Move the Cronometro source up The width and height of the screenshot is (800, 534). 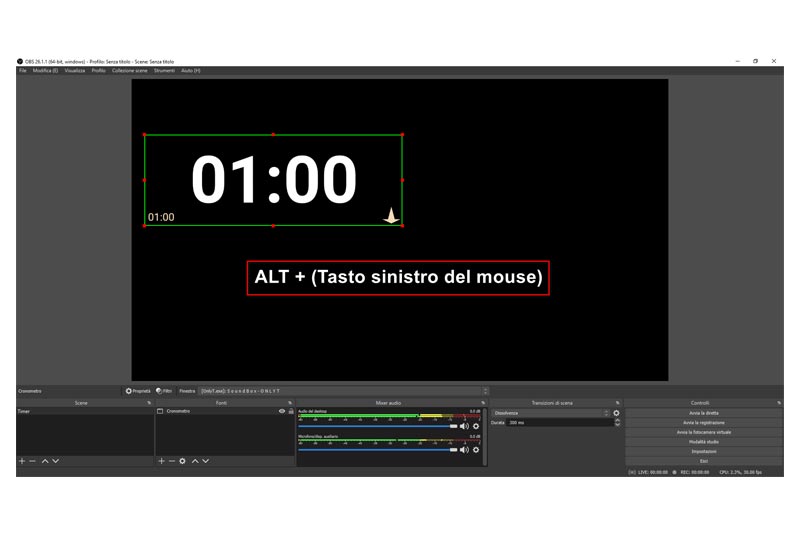coord(195,461)
